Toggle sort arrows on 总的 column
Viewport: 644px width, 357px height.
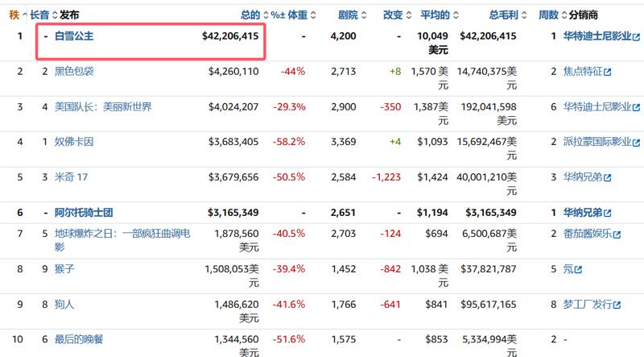pos(266,15)
